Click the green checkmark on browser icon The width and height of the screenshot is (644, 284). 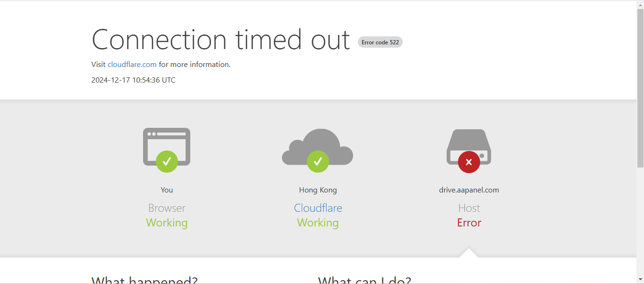click(x=167, y=162)
